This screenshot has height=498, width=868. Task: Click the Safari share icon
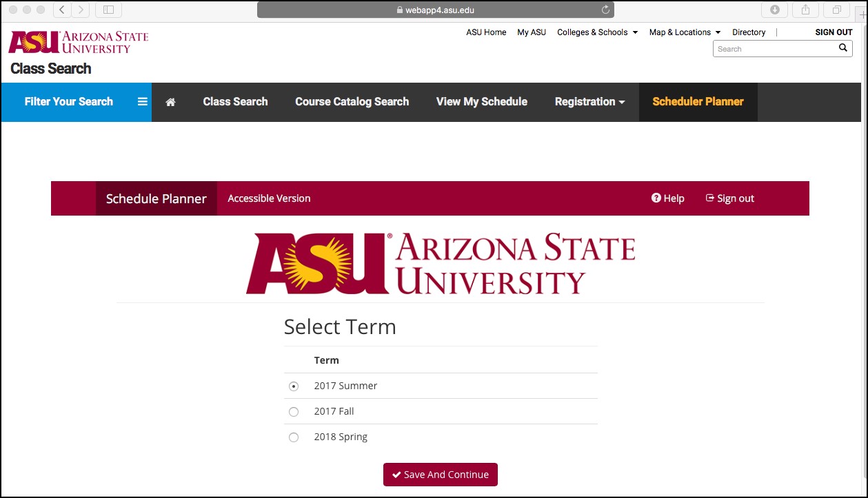(x=805, y=10)
